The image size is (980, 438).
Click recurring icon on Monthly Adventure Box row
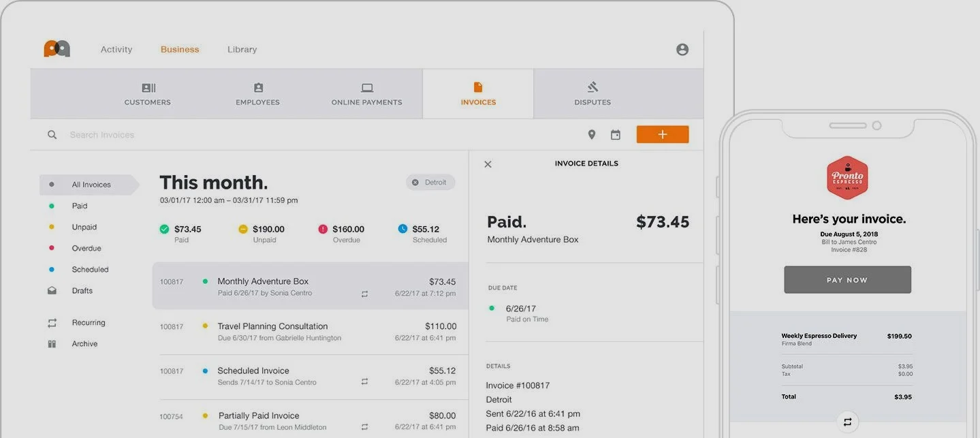364,294
